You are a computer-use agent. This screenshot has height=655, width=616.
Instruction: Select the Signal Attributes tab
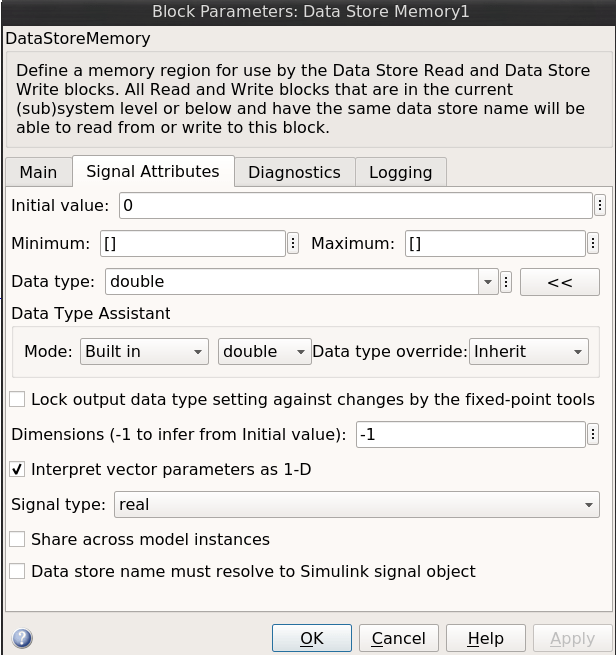153,171
